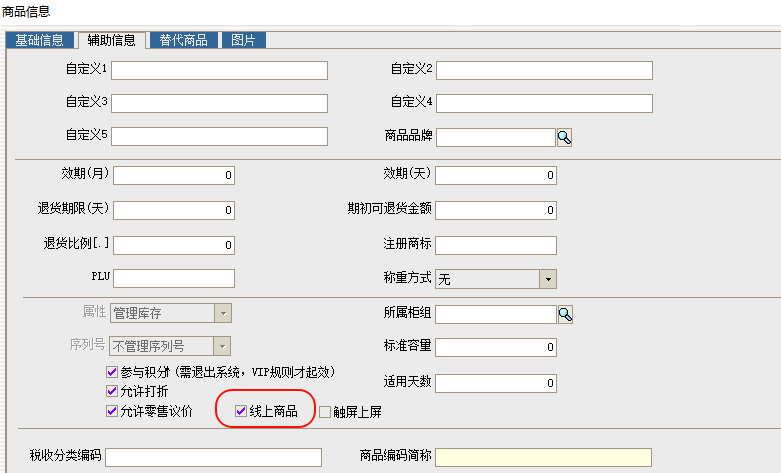Toggle the 允许打折 checkbox
This screenshot has width=781, height=473.
coord(112,391)
